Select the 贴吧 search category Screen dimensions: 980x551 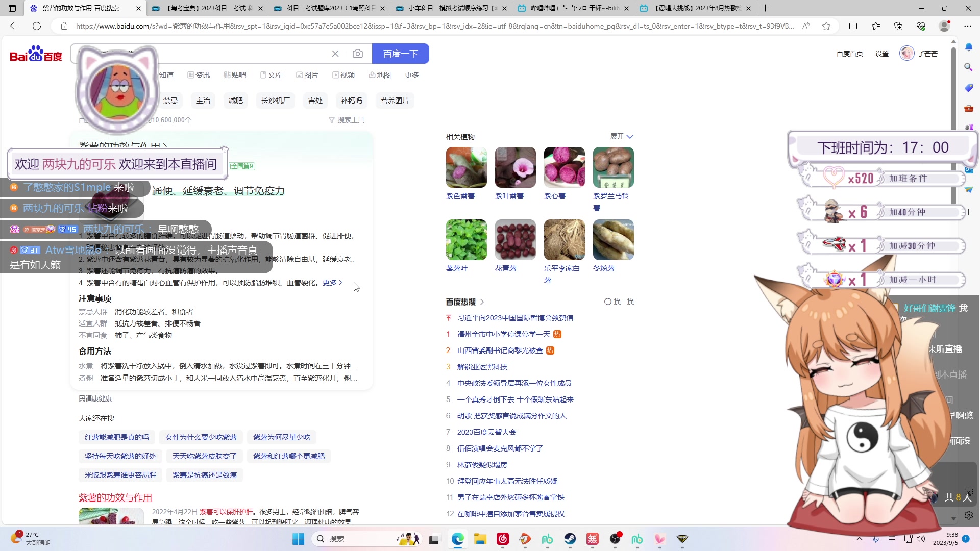[x=235, y=75]
